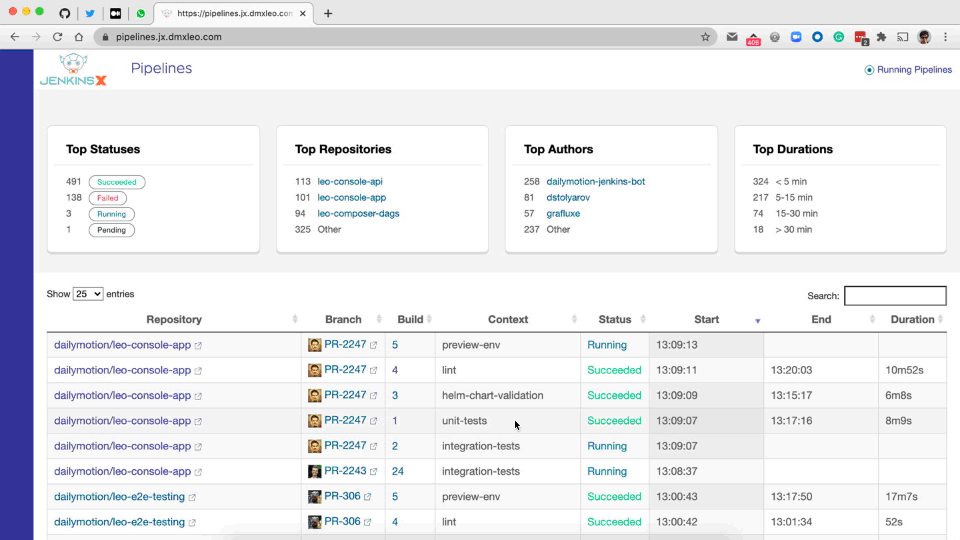Viewport: 960px width, 540px height.
Task: Open leo-composer-dags repository link
Action: 356,213
